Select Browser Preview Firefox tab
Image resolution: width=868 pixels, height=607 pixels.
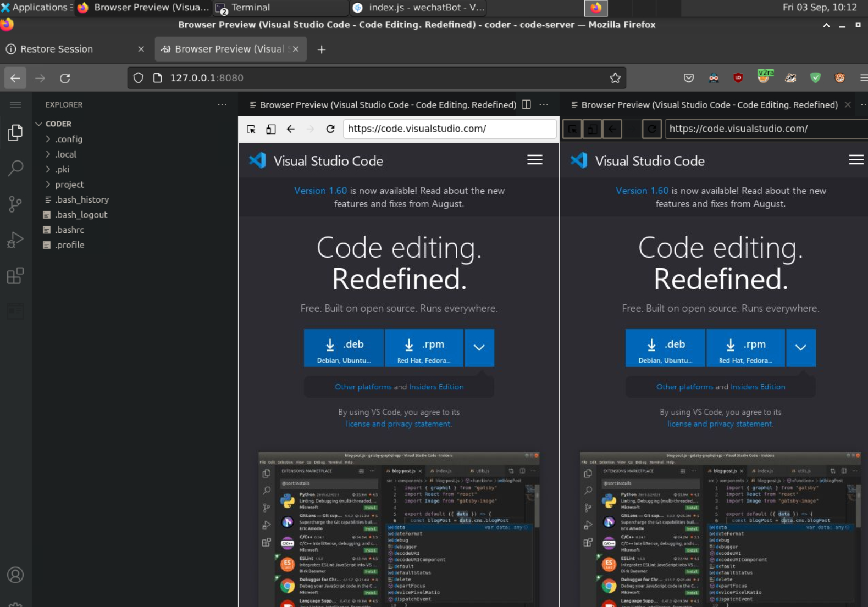click(x=231, y=49)
